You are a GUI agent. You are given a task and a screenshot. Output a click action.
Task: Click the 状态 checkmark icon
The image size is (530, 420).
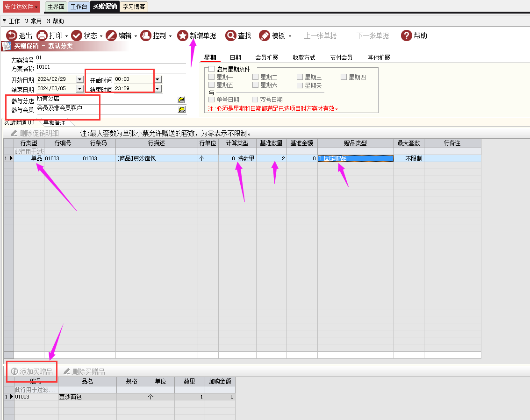pos(77,36)
